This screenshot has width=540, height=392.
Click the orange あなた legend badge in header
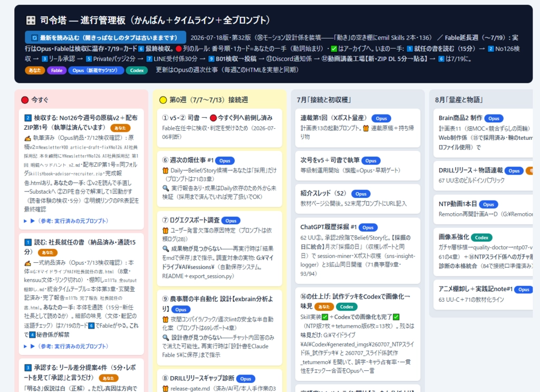click(35, 70)
